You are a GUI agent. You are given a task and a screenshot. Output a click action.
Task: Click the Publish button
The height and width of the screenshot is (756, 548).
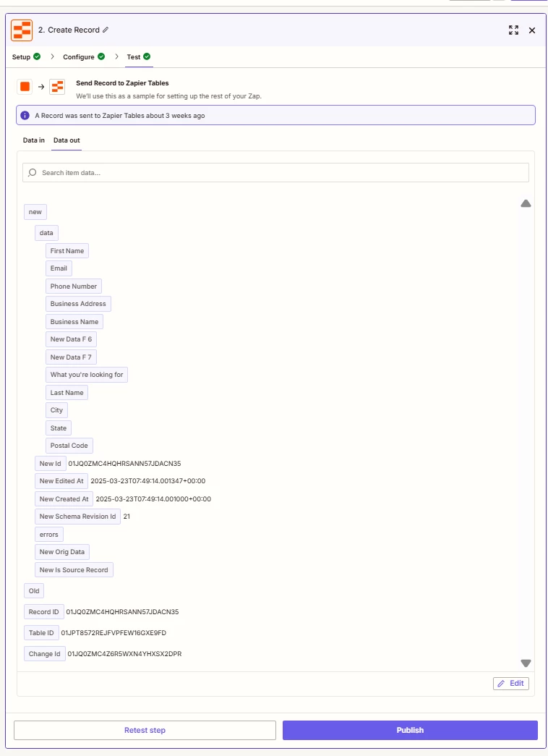pyautogui.click(x=410, y=730)
